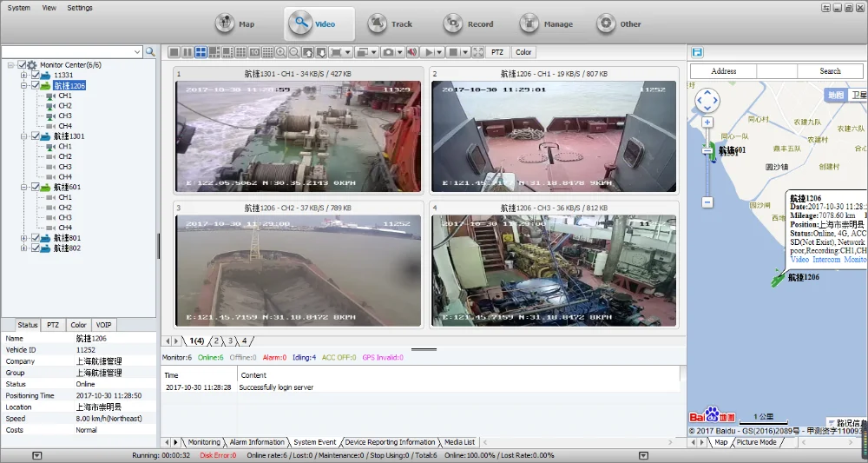
Task: Click the save icon above the map
Action: [697, 53]
